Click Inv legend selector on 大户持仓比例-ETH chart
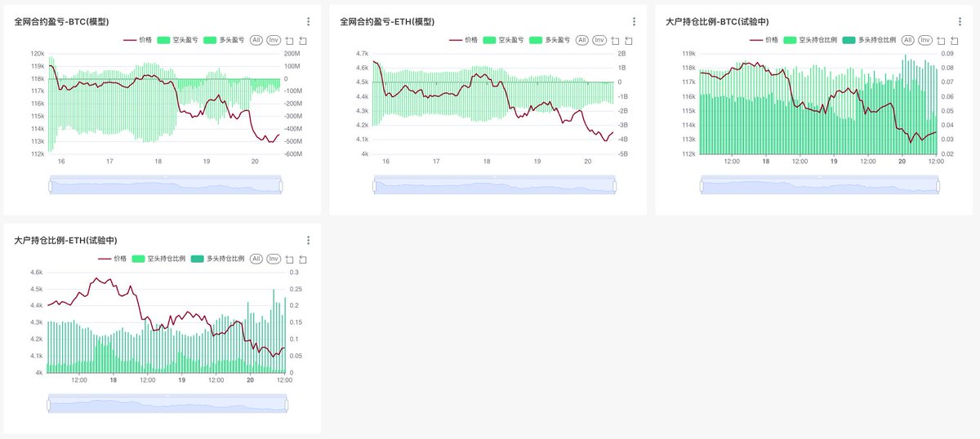980x439 pixels. pyautogui.click(x=274, y=258)
